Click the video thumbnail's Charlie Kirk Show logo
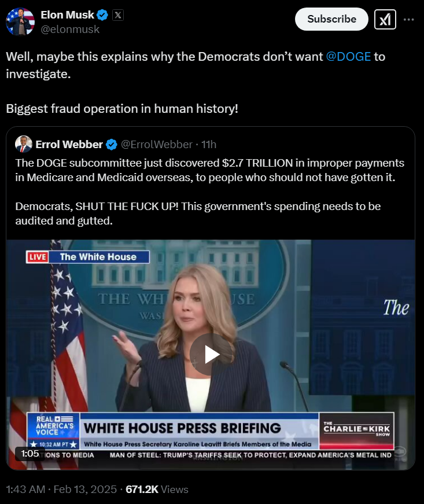 [x=356, y=430]
